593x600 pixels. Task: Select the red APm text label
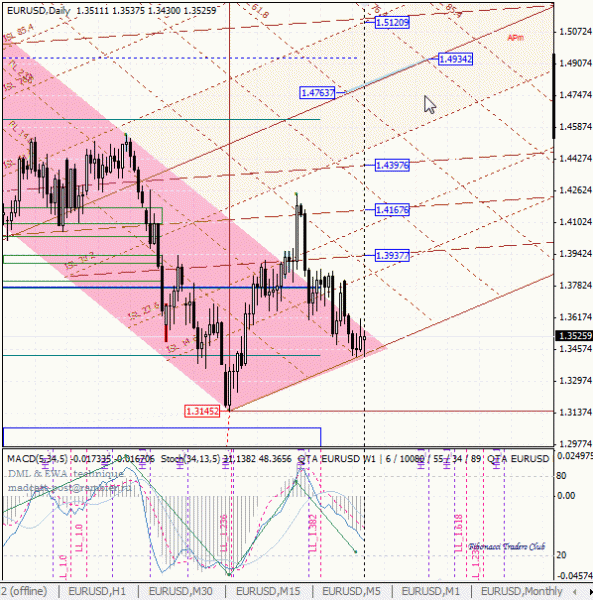(515, 38)
